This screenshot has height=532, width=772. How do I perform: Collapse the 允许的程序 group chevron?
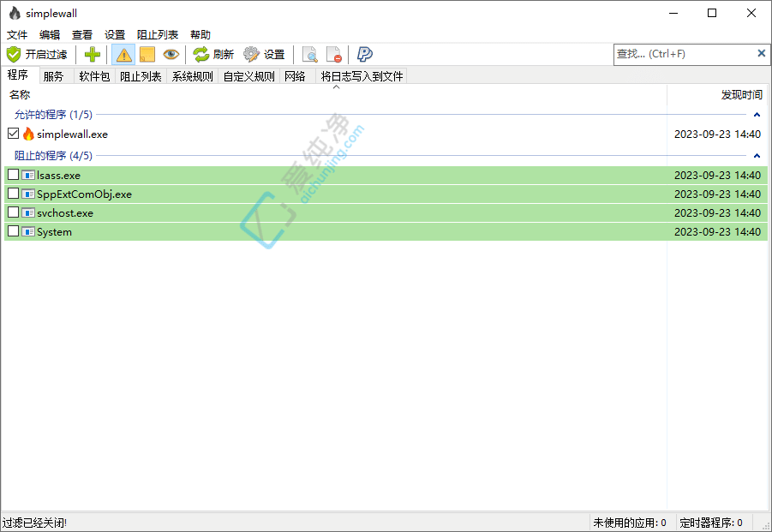tap(757, 115)
